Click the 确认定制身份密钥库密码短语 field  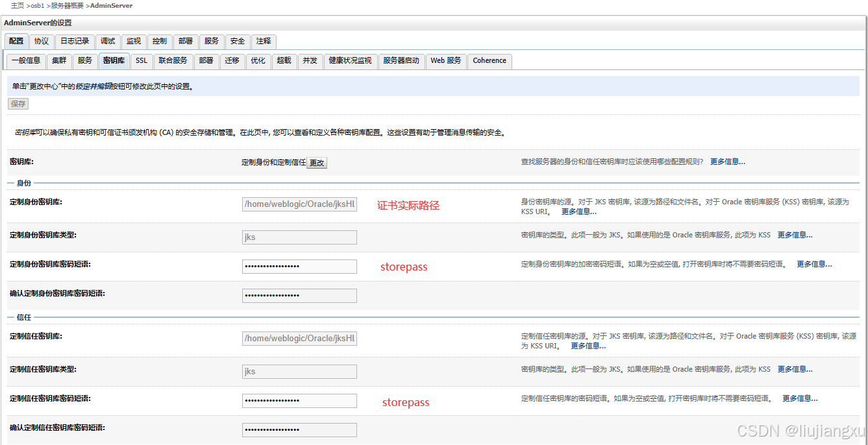[299, 296]
